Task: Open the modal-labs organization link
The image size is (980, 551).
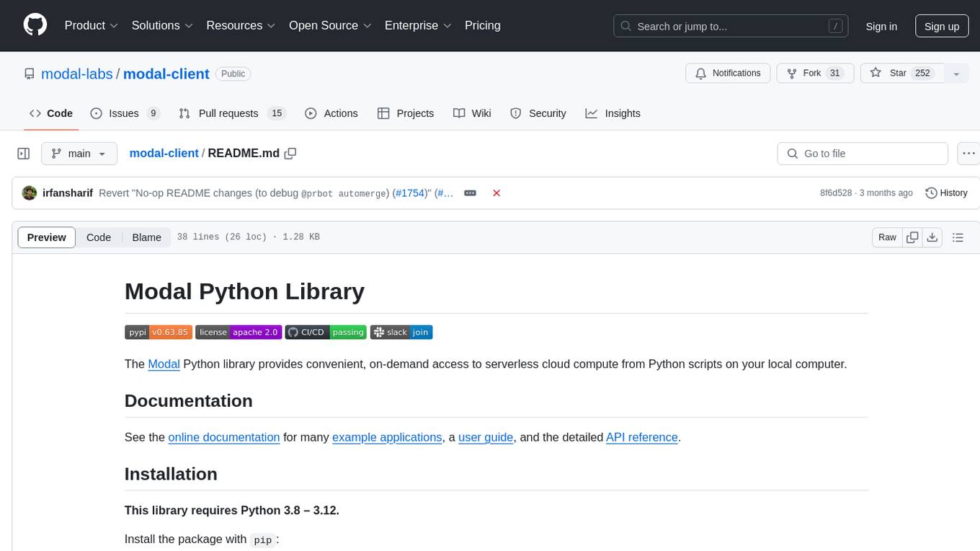Action: 77,74
